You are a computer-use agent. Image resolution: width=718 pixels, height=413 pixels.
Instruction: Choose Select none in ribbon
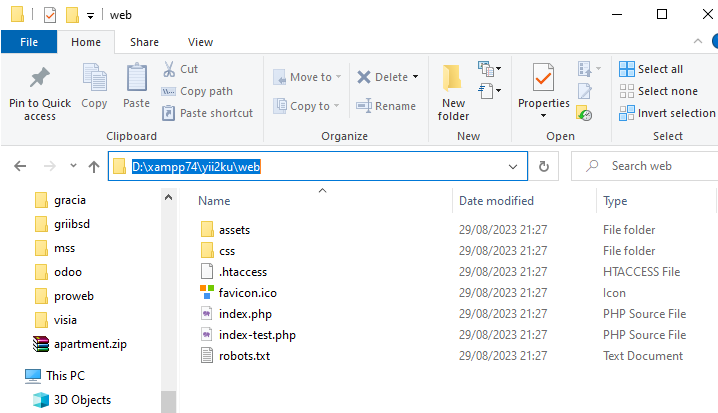pos(658,91)
